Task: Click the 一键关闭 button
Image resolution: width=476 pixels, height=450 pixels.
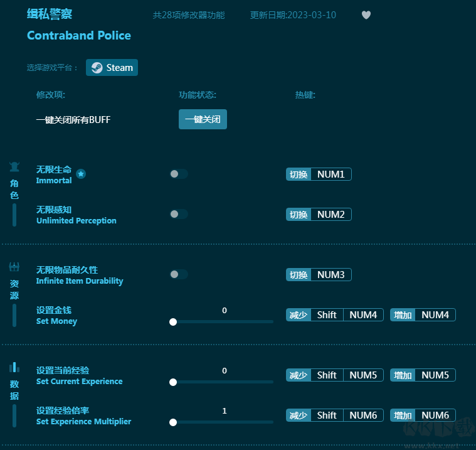Action: pyautogui.click(x=203, y=119)
